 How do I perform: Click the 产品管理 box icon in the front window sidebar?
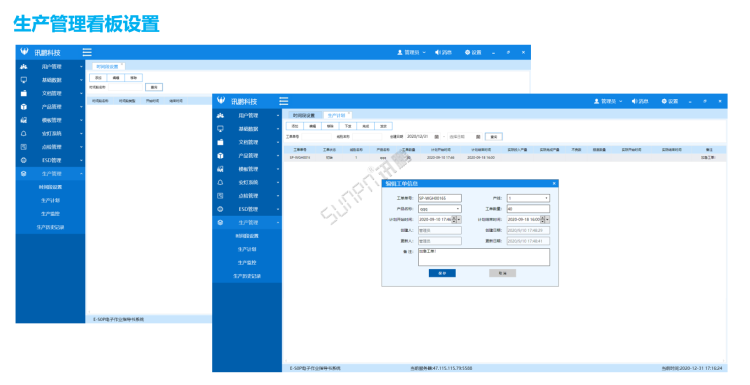221,155
